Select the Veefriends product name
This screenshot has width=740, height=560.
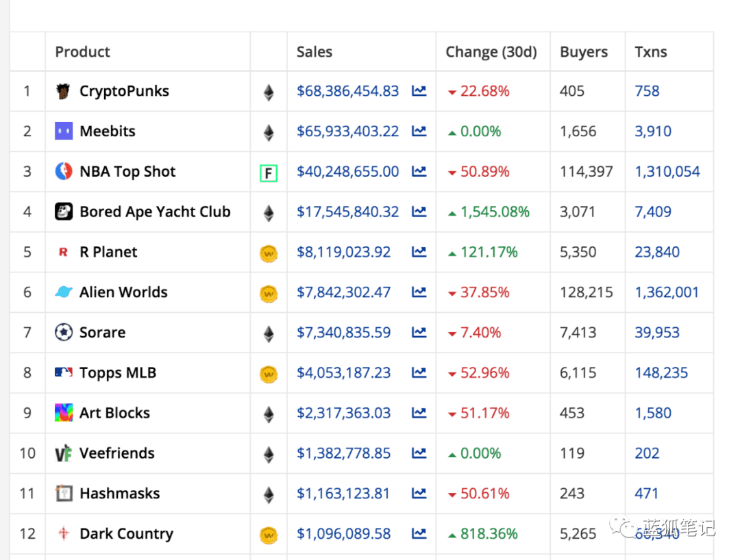pyautogui.click(x=117, y=453)
